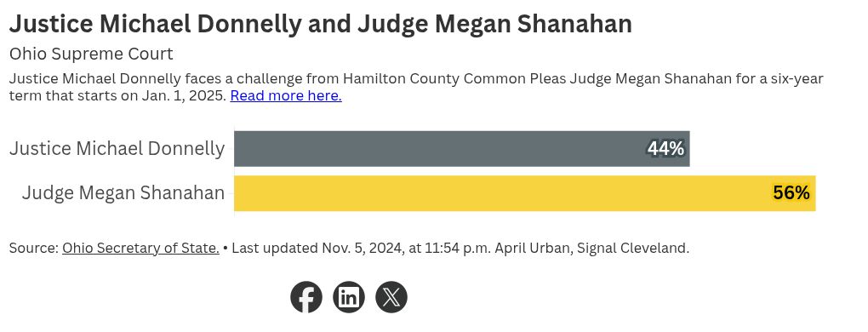Screen dimensions: 868x332
Task: Click the April Urban, Signal Cleveland credit
Action: point(591,248)
